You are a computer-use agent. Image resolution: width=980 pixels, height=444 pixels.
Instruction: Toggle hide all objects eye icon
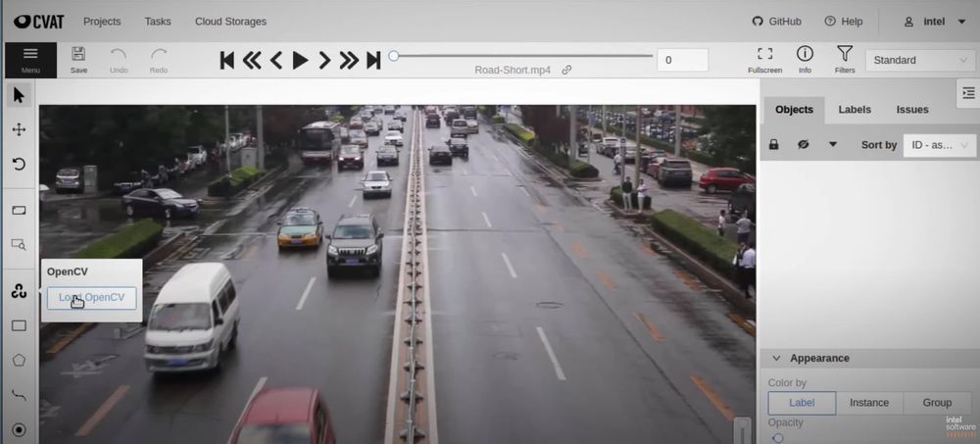pyautogui.click(x=803, y=145)
